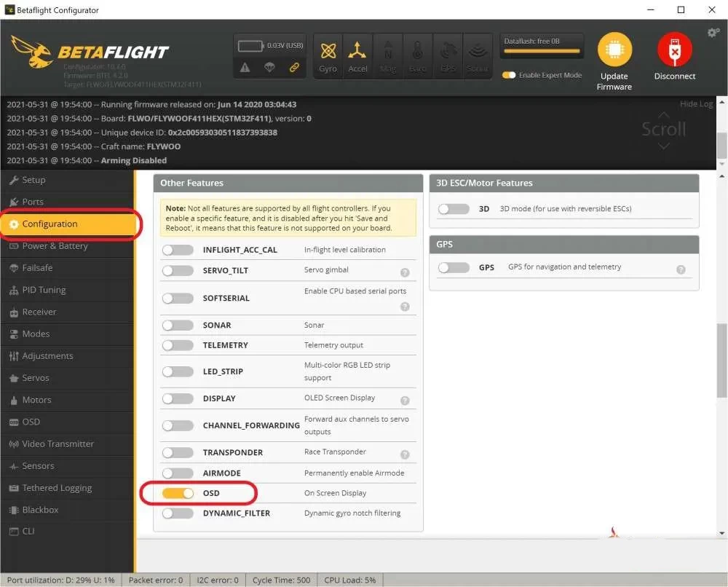Open the PID Tuning tab

coord(44,290)
